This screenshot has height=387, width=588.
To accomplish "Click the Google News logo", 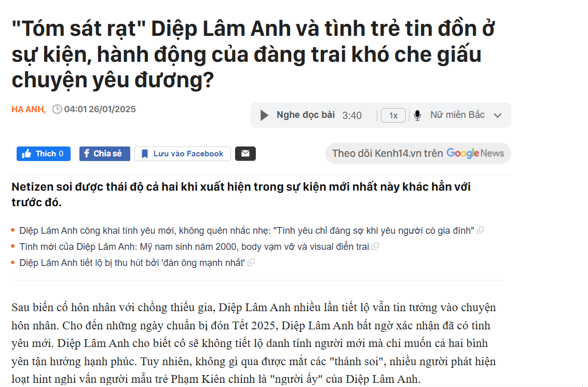I will pyautogui.click(x=475, y=153).
